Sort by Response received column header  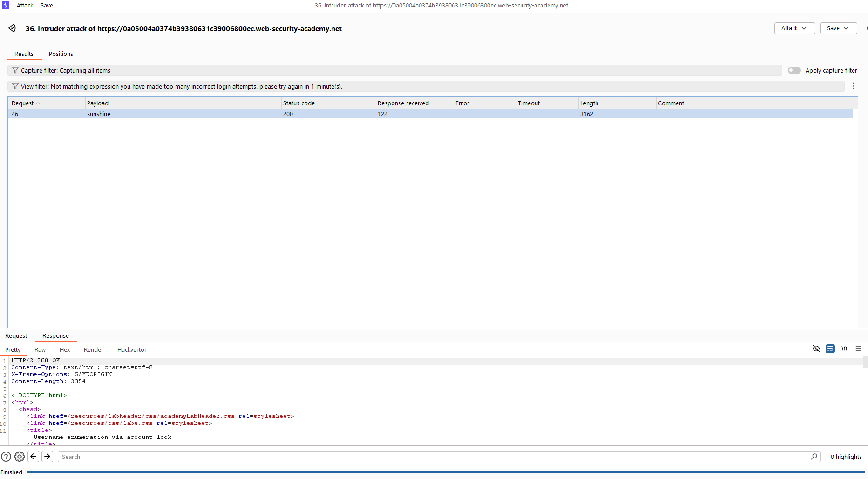tap(414, 103)
